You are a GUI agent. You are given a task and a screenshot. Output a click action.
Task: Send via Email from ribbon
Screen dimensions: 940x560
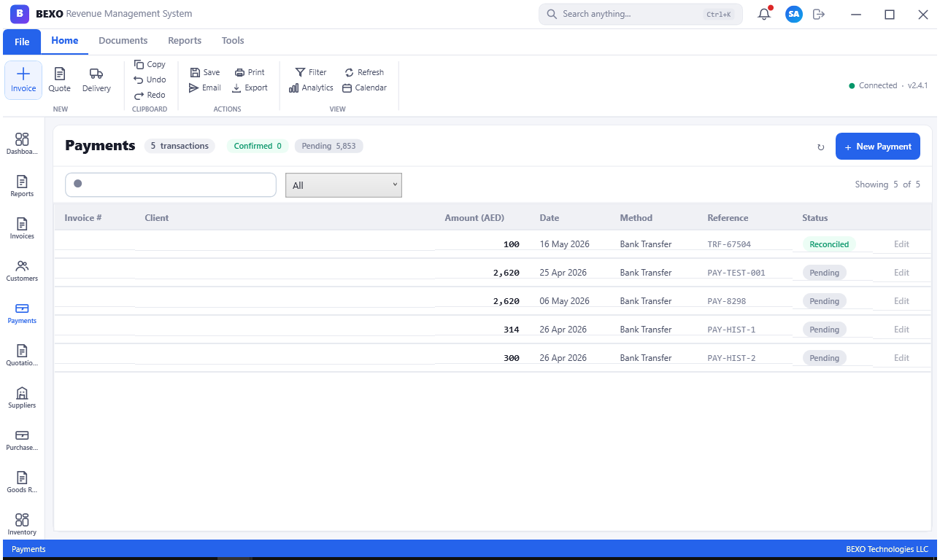(x=205, y=87)
